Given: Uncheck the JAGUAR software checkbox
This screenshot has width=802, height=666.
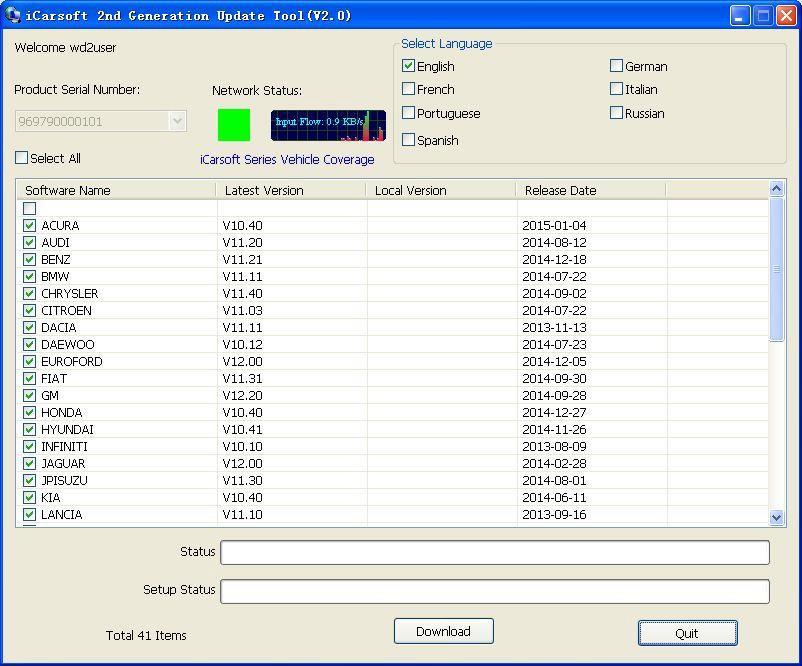Looking at the screenshot, I should [29, 463].
